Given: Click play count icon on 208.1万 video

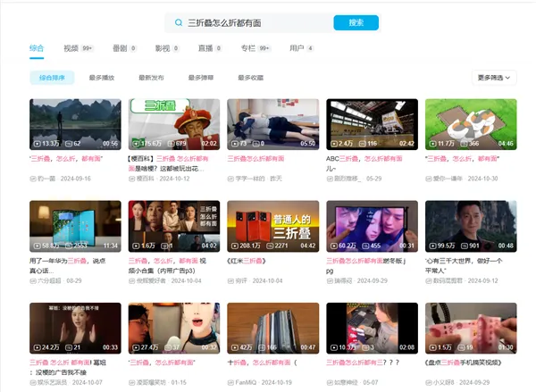Looking at the screenshot, I should click(234, 245).
